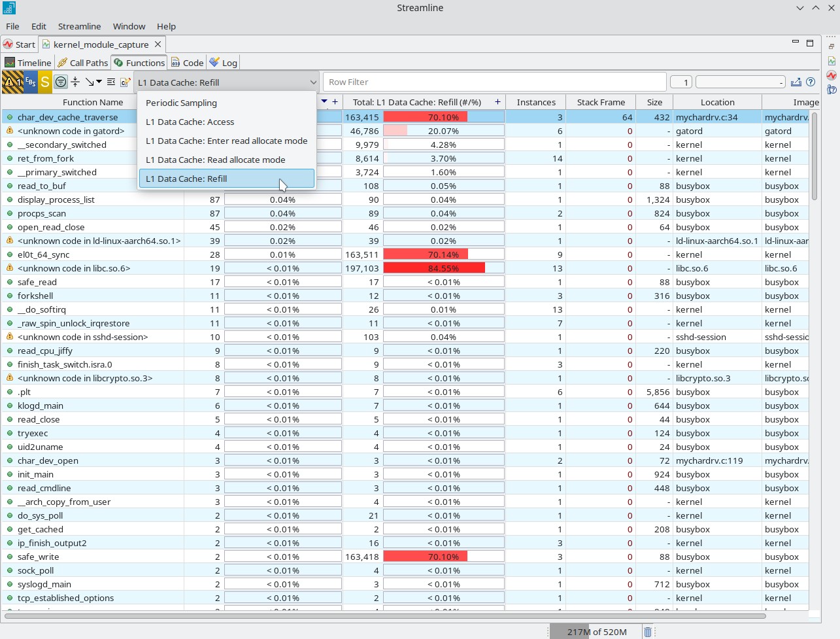Collapse the L1 Data Cache: Refill combo box
Viewport: 840px width, 639px height.
pos(312,82)
